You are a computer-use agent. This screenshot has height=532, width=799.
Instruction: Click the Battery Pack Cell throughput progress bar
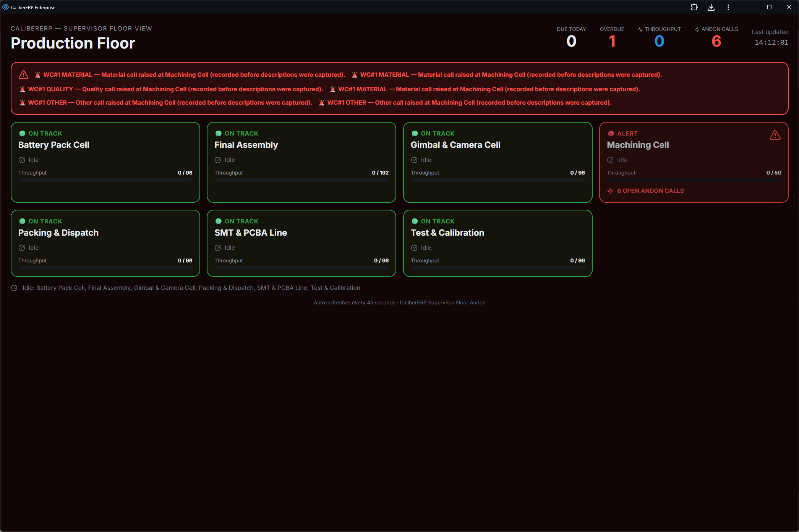(x=105, y=179)
